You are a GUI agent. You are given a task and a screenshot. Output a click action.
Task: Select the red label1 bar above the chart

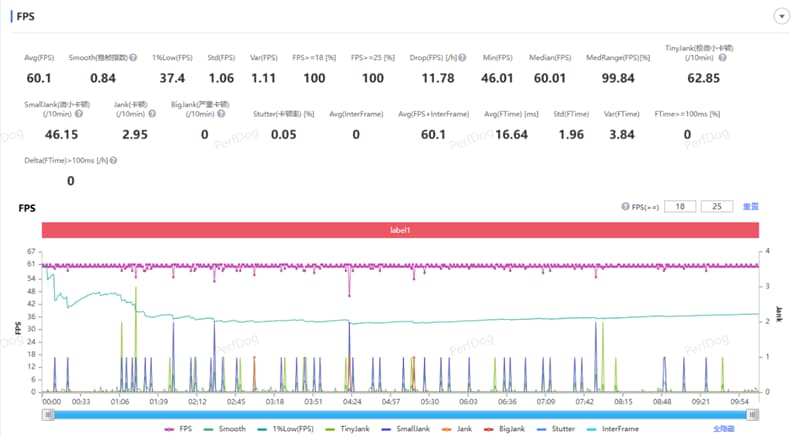(400, 230)
